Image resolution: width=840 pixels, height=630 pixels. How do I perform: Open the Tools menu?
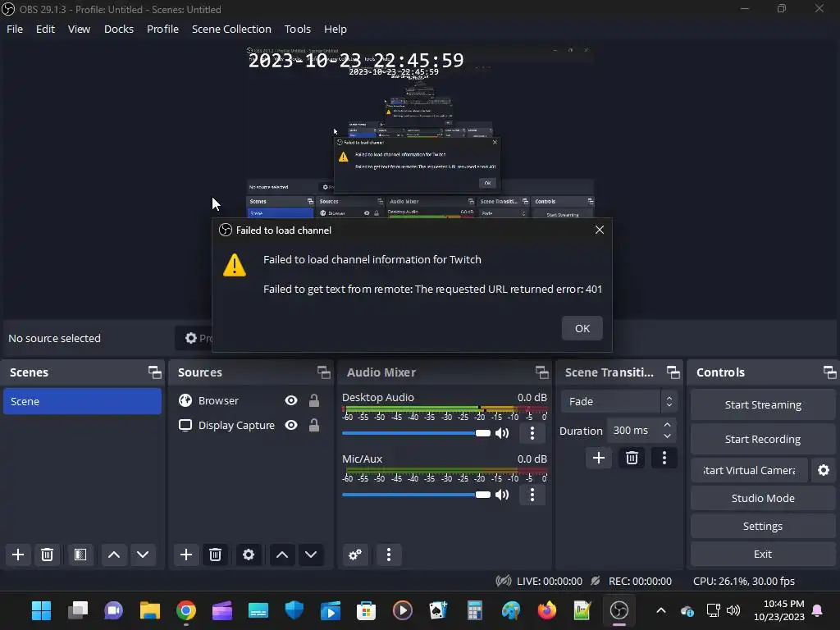(x=297, y=29)
